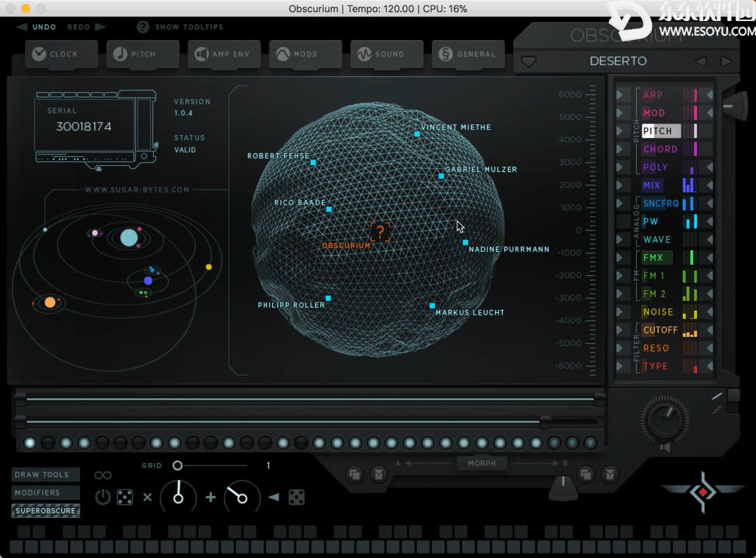The image size is (756, 558).
Task: Open the Mods tab
Action: point(306,54)
